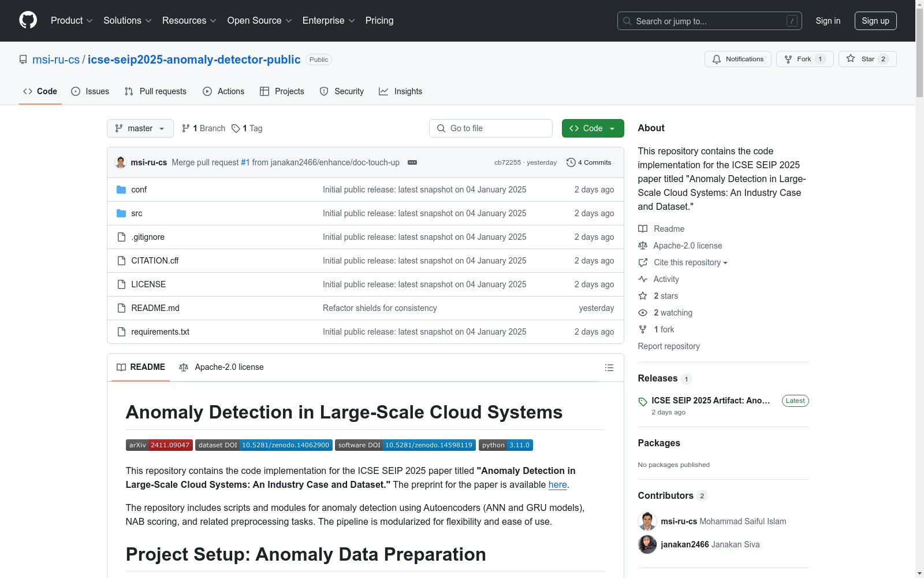Click the LICENSE file icon
924x578 pixels.
121,284
